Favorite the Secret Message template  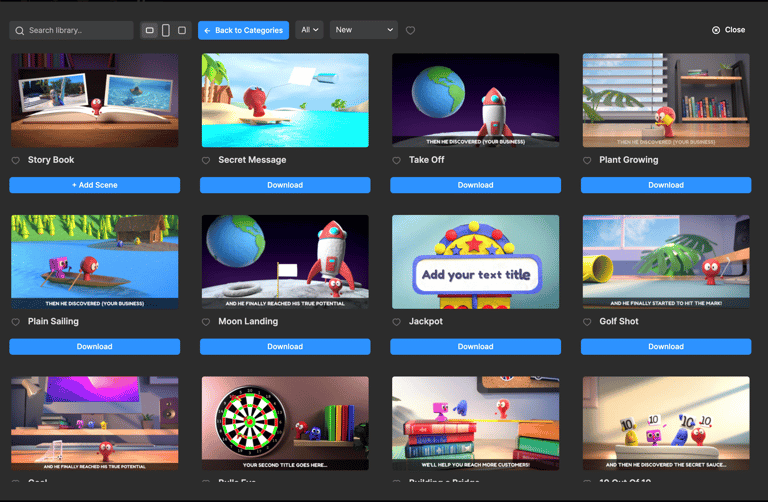[206, 161]
